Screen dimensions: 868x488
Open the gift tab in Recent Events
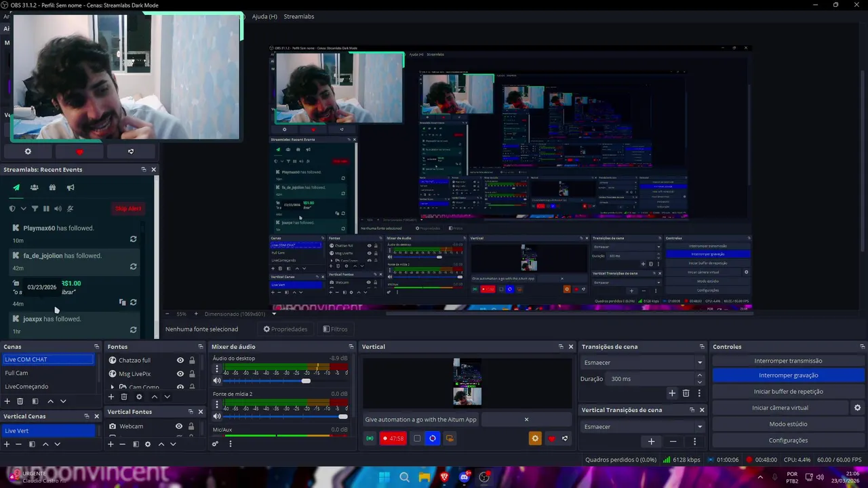click(x=52, y=188)
